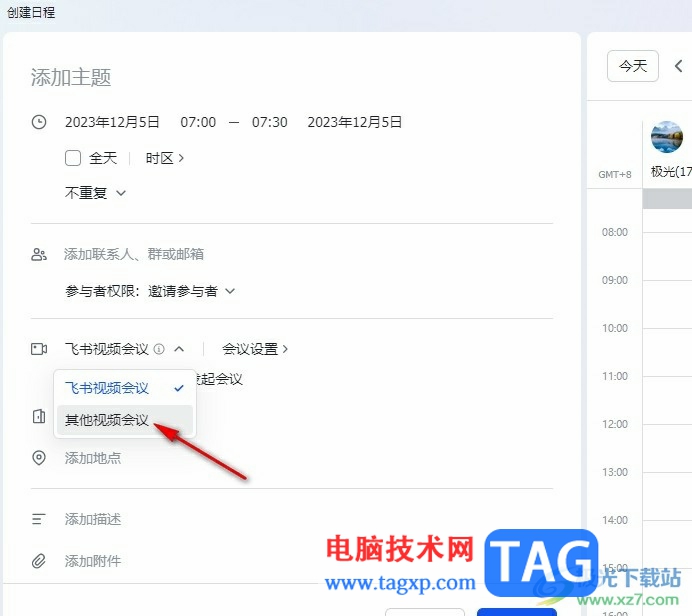Click 添加附件 to attach a file

pos(93,561)
